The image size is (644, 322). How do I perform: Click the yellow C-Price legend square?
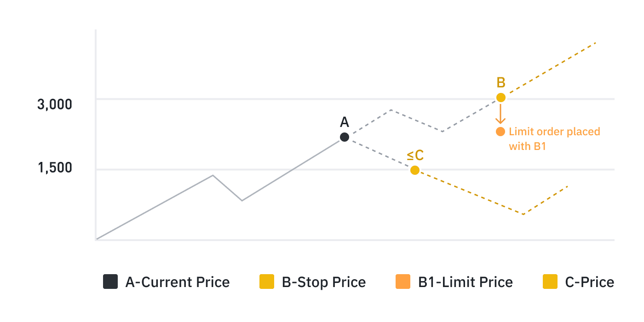tap(550, 282)
